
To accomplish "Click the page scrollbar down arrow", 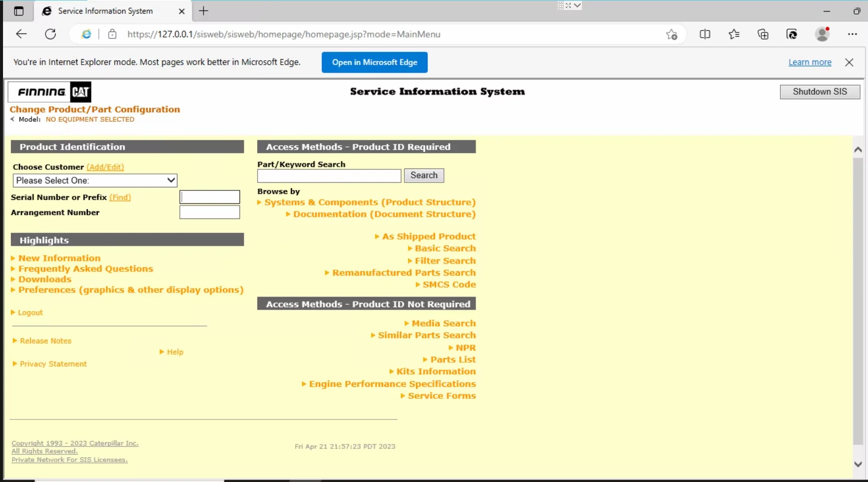I will point(857,464).
